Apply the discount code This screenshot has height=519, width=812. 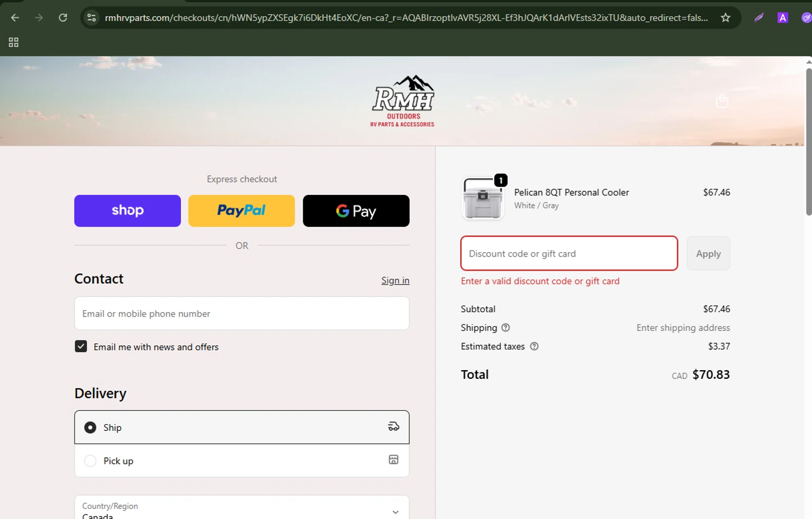pyautogui.click(x=708, y=253)
